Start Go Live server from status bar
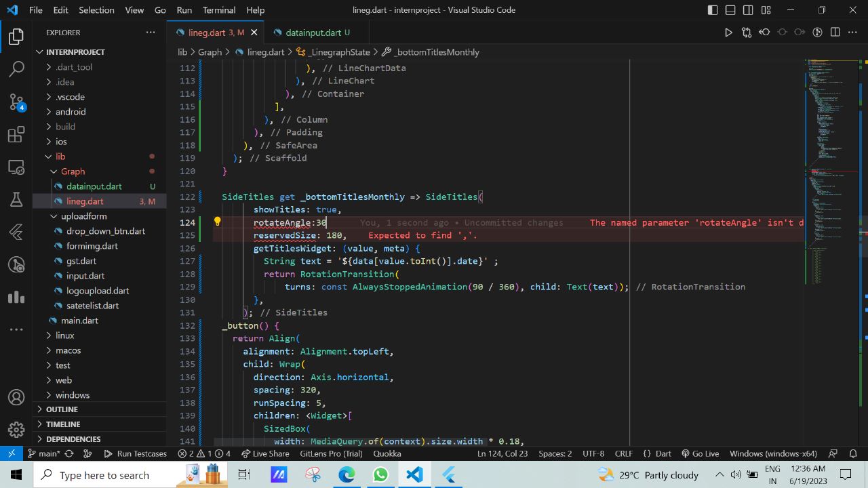 point(701,453)
